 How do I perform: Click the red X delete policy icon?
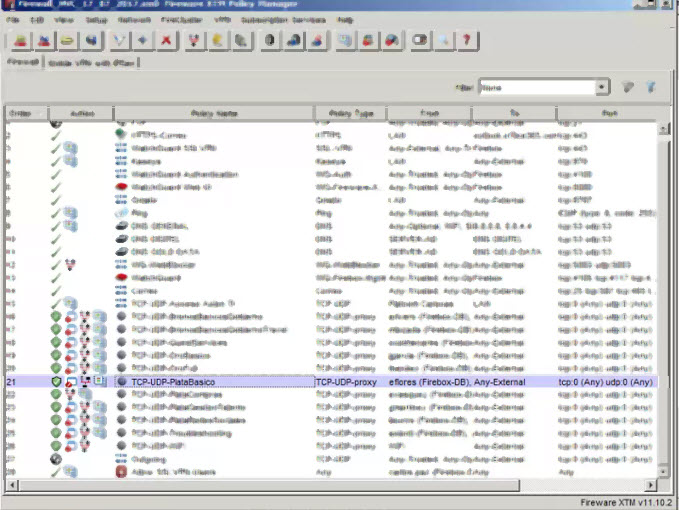166,41
